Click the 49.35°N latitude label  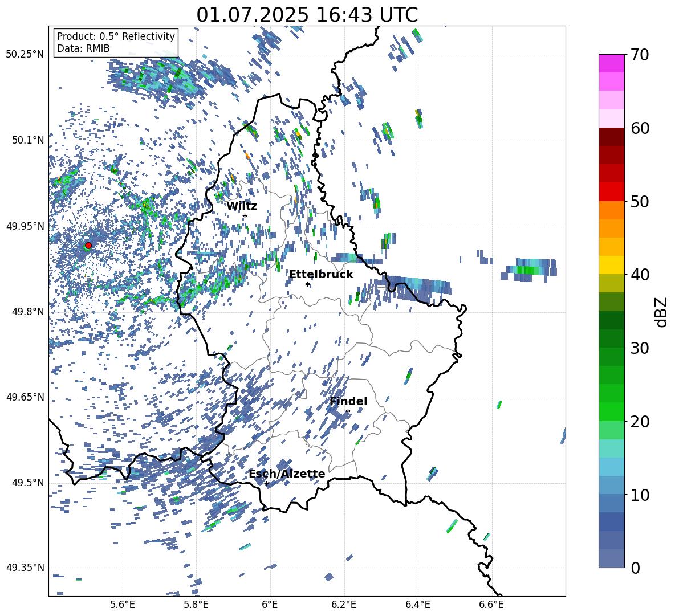click(x=25, y=568)
